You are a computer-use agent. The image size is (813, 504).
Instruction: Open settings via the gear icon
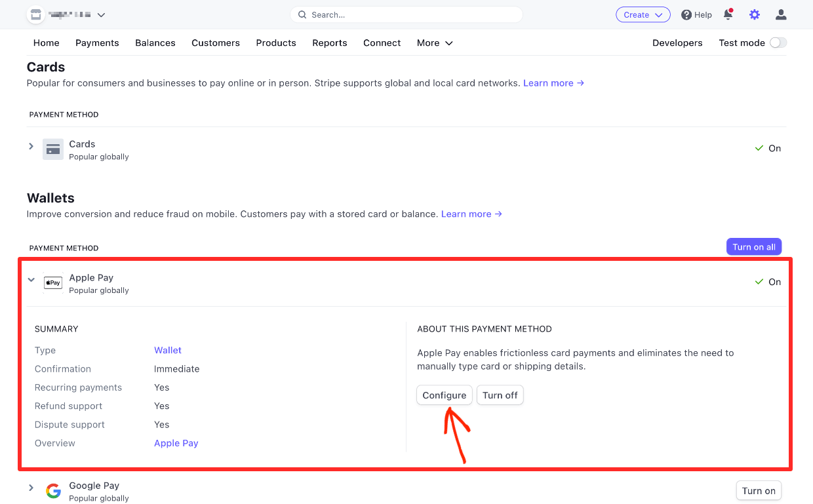coord(755,14)
